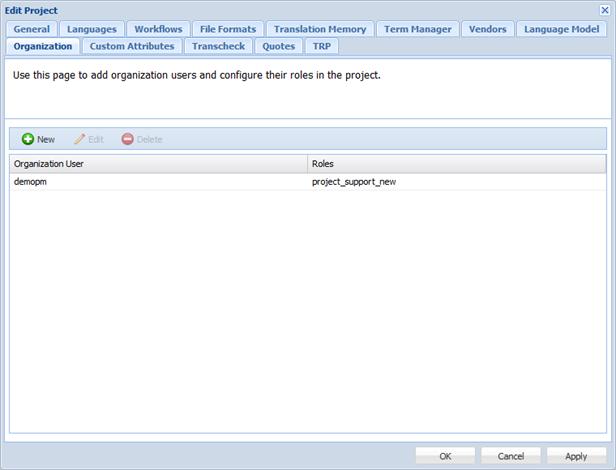Screen dimensions: 616x470
Task: Switch to the Term Manager tab
Action: coord(418,29)
